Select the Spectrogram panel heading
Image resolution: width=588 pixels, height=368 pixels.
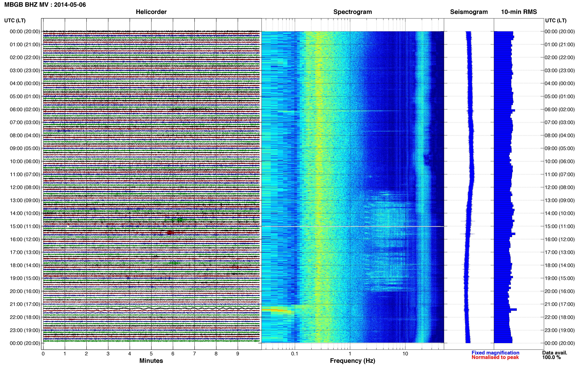click(352, 12)
